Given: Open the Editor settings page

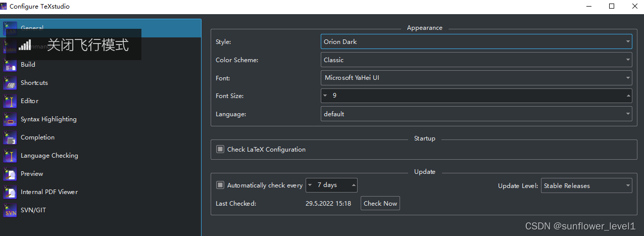Looking at the screenshot, I should 101,101.
